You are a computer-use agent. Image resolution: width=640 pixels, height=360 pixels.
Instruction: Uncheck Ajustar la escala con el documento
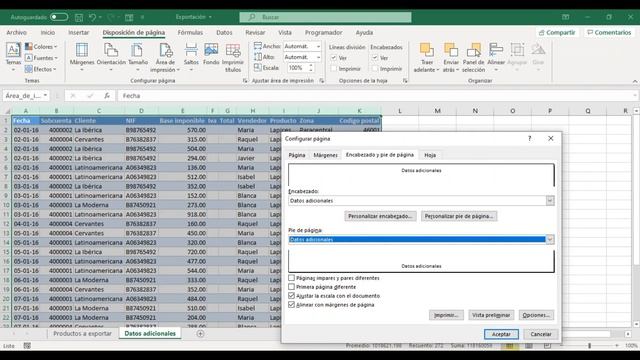click(x=291, y=296)
